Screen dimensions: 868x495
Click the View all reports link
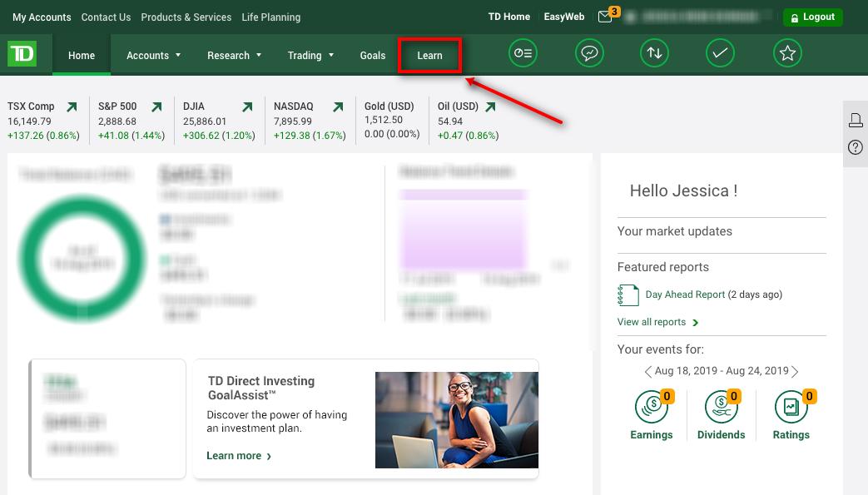(x=652, y=322)
